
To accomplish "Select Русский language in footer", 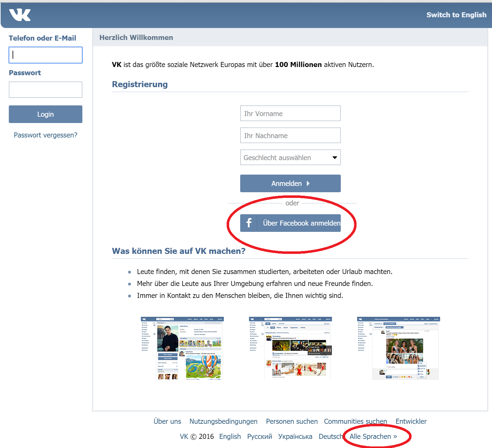I will pos(259,437).
